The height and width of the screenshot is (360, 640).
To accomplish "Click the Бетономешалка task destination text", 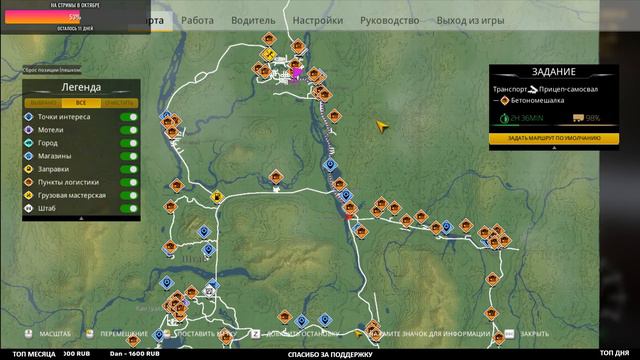I will [x=538, y=100].
